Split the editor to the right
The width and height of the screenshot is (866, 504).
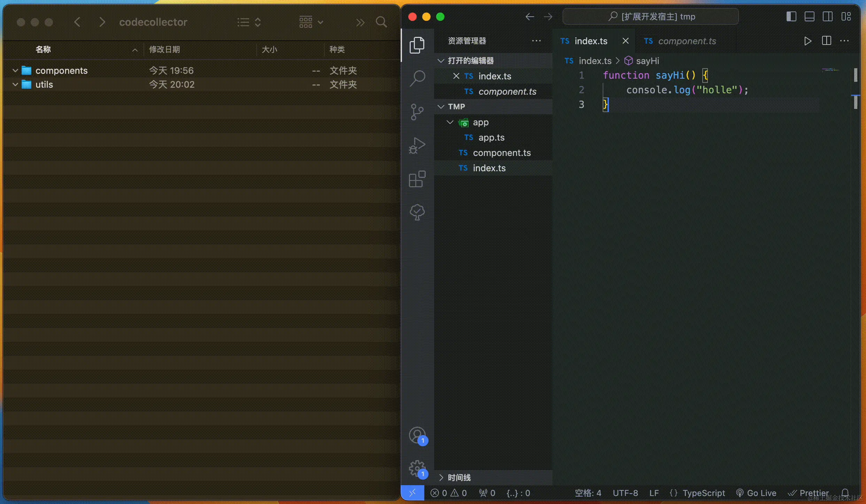[826, 41]
